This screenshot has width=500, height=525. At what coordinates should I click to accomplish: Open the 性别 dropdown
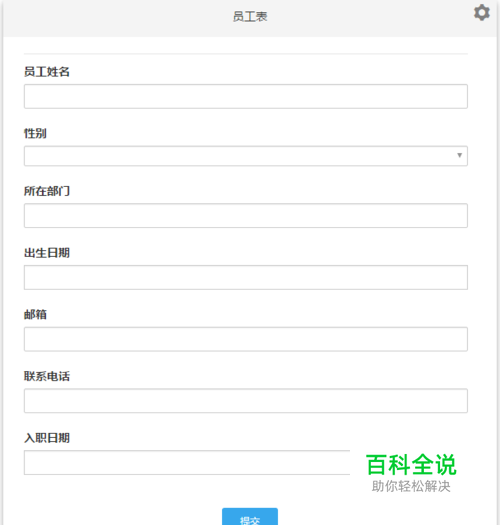[x=246, y=156]
